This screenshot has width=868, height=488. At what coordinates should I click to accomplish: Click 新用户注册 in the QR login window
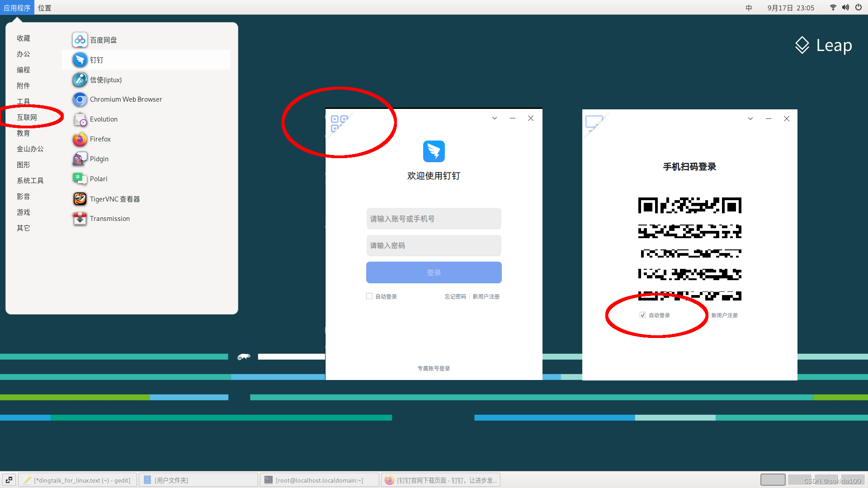click(724, 315)
